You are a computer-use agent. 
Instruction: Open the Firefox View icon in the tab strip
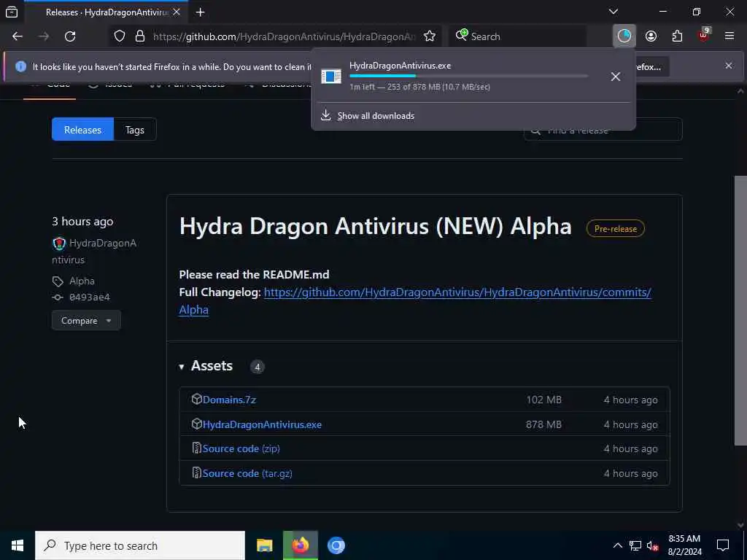point(12,12)
